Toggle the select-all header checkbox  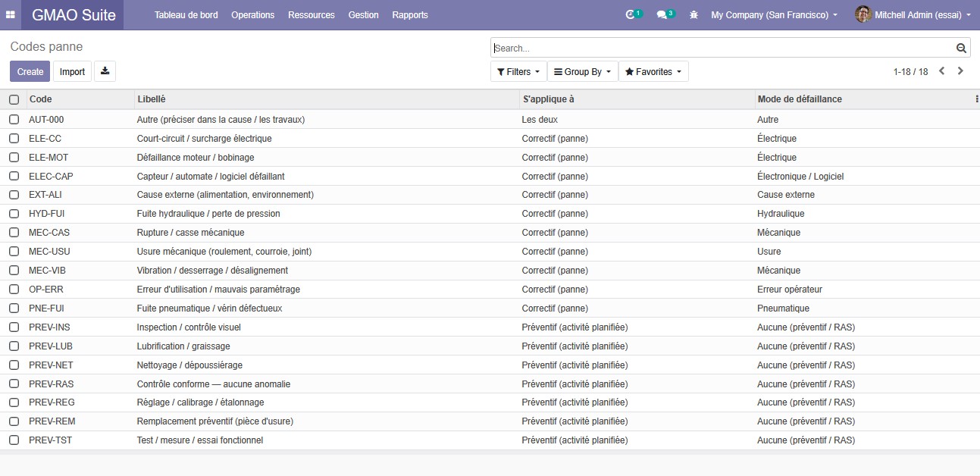click(14, 99)
